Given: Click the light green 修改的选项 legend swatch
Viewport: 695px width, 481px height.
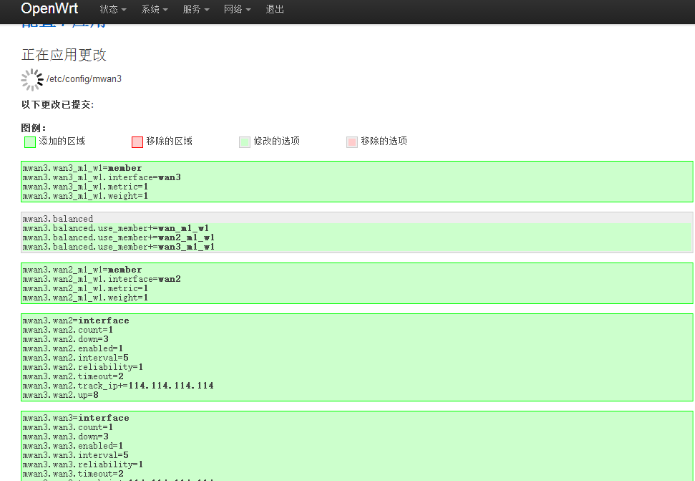Looking at the screenshot, I should (x=245, y=142).
